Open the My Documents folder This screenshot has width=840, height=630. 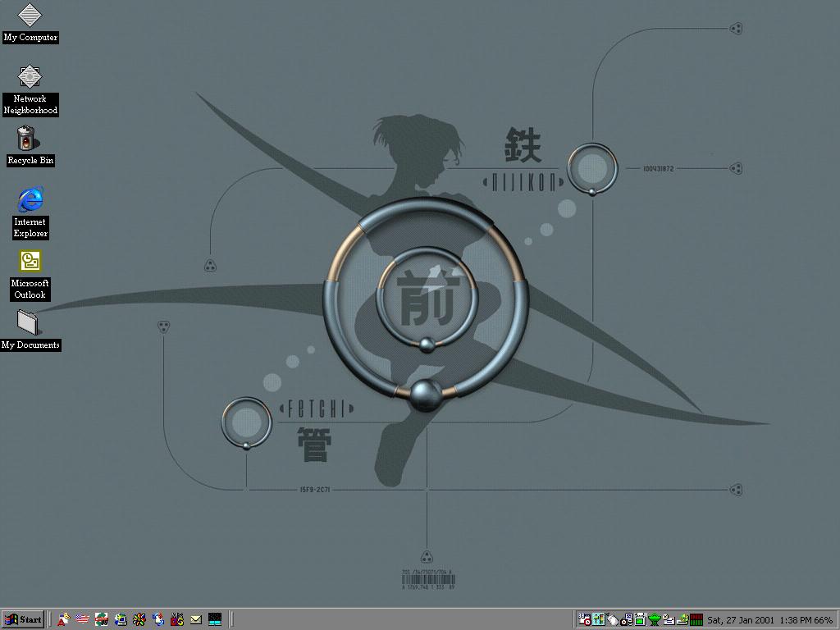click(x=28, y=323)
